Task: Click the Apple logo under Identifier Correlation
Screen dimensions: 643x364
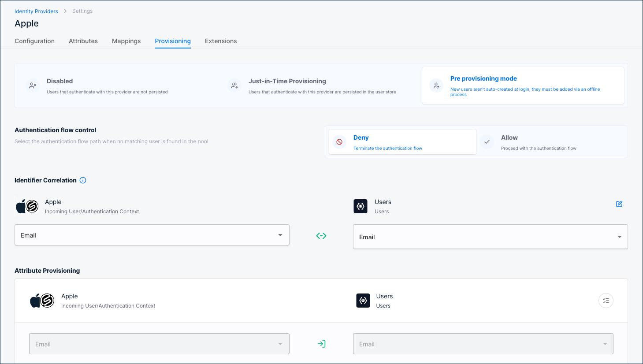Action: coord(27,206)
